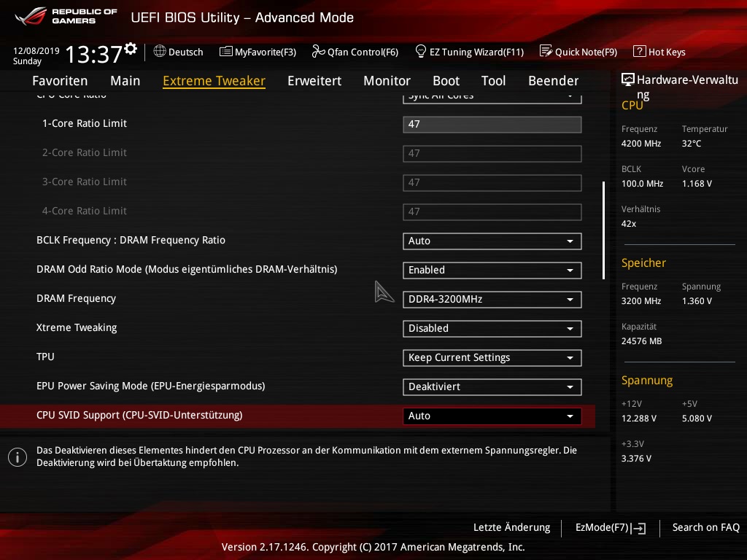Click the date 12/08/2019

36,50
